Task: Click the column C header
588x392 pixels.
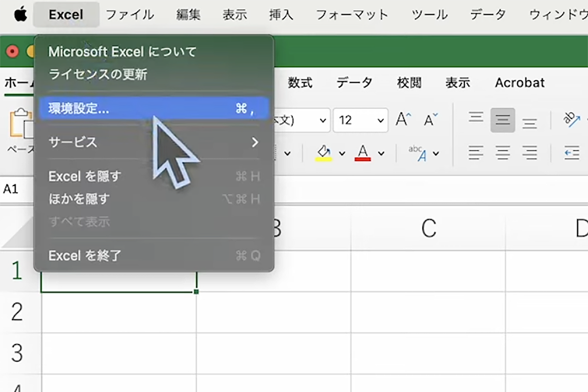Action: click(428, 228)
